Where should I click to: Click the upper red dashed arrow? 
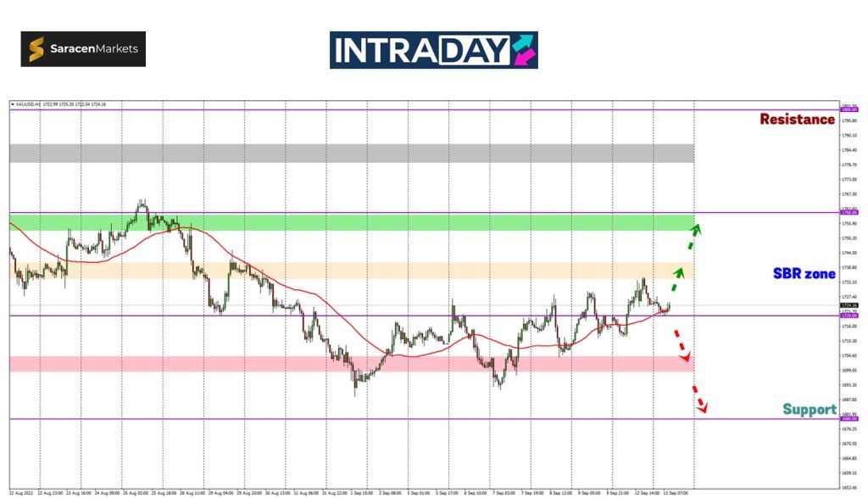coord(680,345)
